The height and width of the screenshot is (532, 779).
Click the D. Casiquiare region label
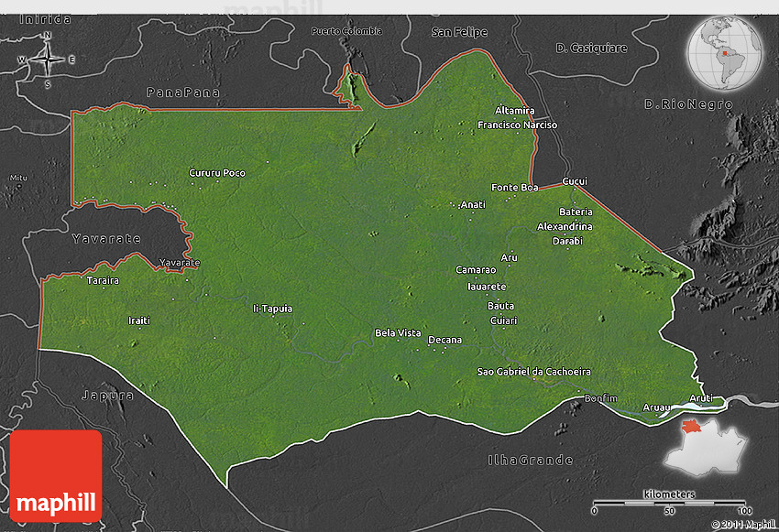pyautogui.click(x=591, y=48)
